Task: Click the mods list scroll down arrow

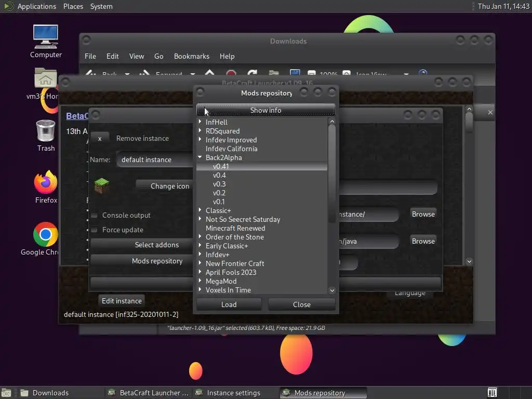Action: pos(332,290)
